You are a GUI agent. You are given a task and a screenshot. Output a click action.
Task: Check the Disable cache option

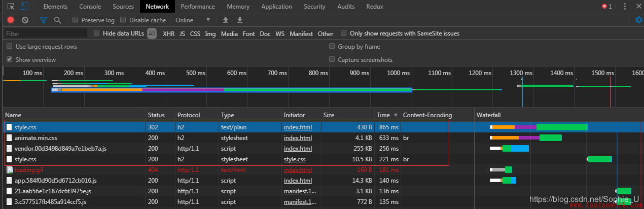tap(123, 20)
